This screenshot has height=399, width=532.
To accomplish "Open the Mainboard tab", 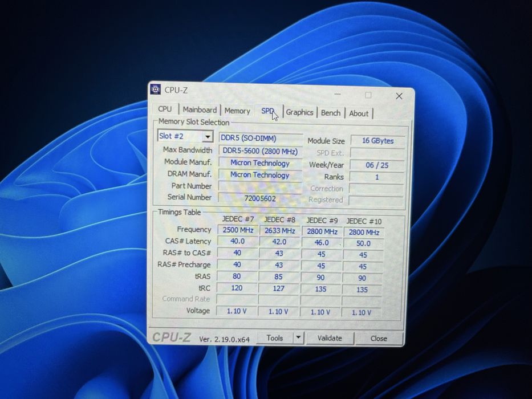I will coord(200,110).
